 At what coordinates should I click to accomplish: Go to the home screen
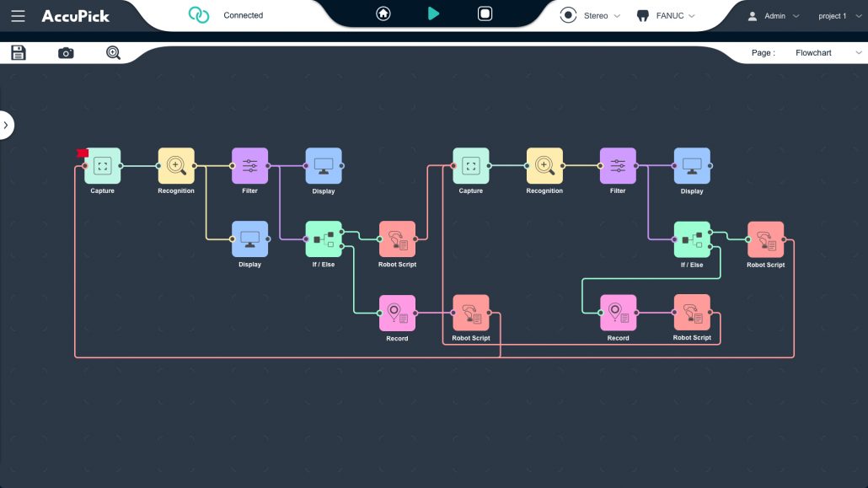(x=383, y=13)
